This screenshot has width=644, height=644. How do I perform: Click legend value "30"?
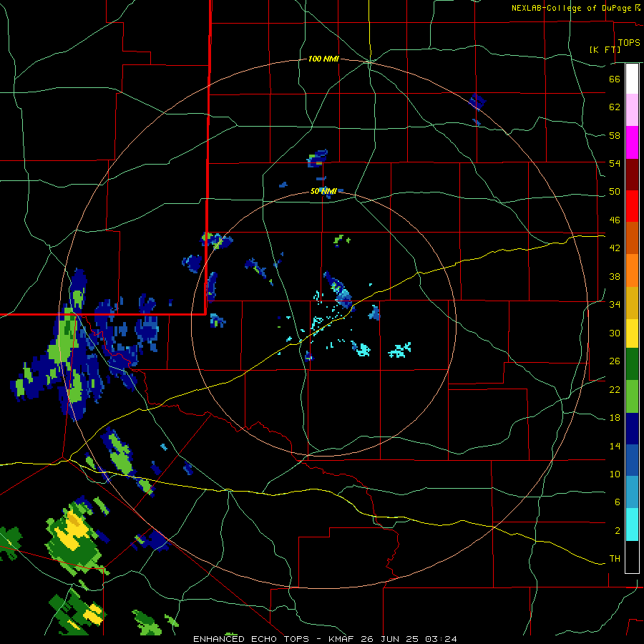[x=615, y=333]
